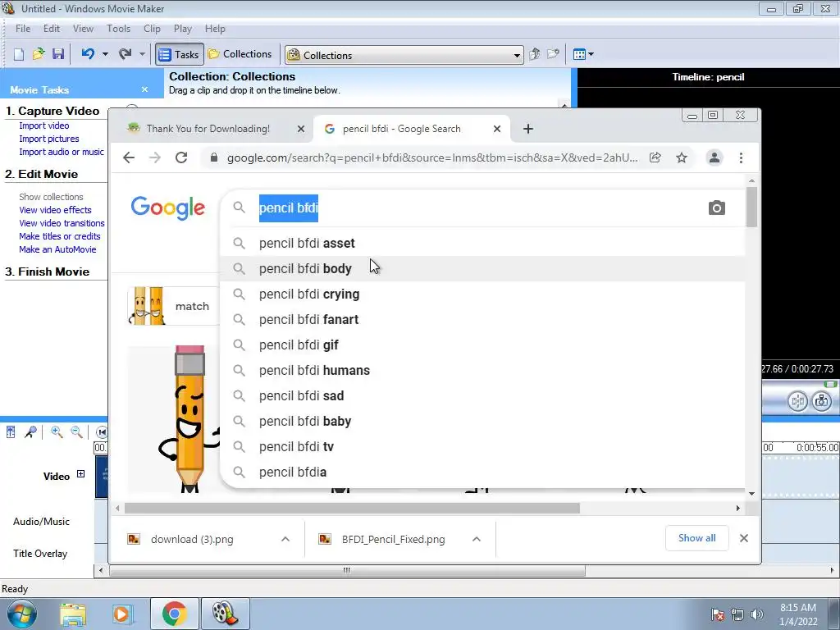Open the Clip menu
The image size is (840, 630).
(152, 29)
